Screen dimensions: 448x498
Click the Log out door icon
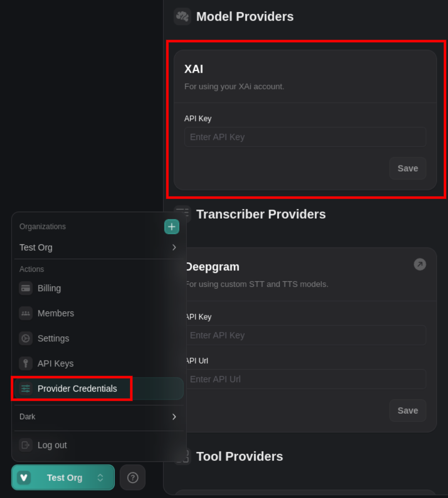tap(26, 445)
